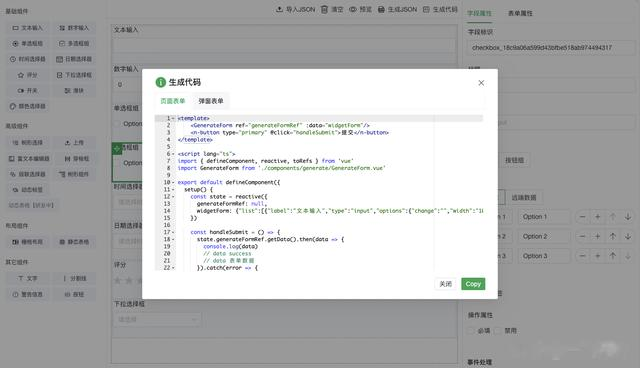The width and height of the screenshot is (640, 368).
Task: Select the Upload (上传) component
Action: point(74,142)
